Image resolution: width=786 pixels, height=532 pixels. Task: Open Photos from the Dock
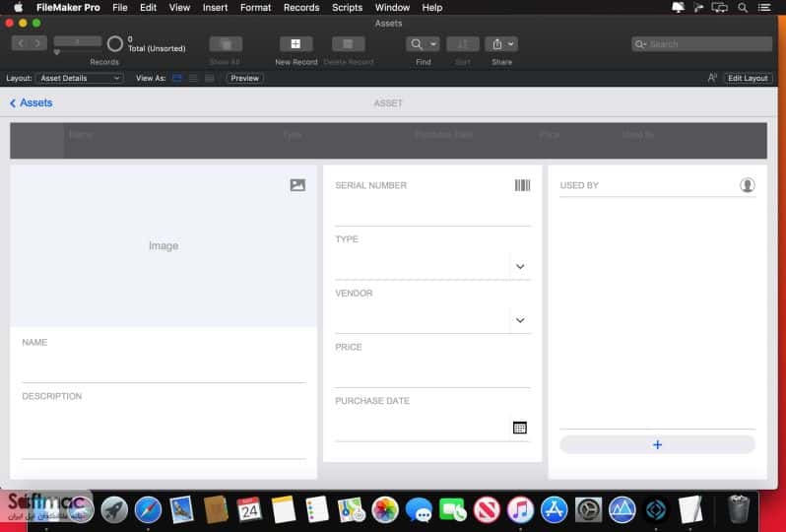point(385,510)
